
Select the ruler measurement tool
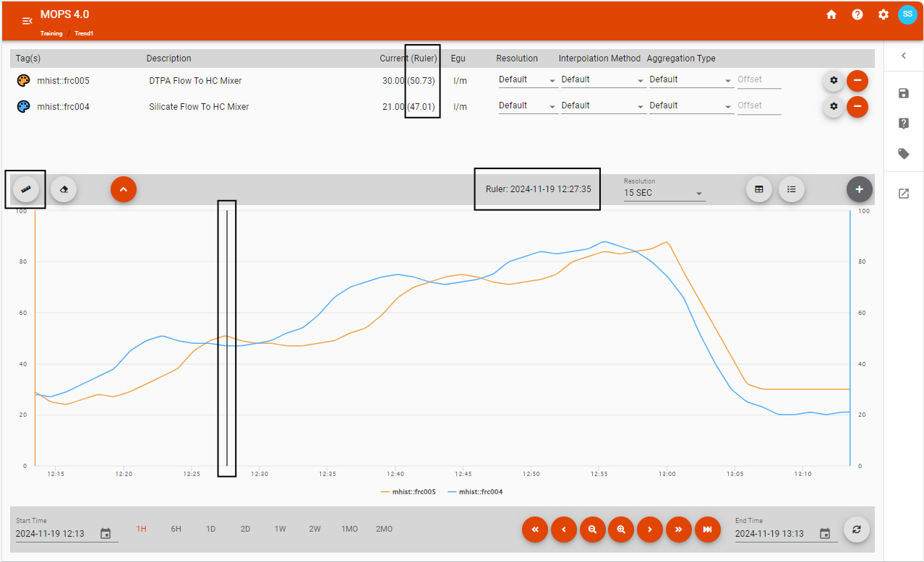pos(25,189)
